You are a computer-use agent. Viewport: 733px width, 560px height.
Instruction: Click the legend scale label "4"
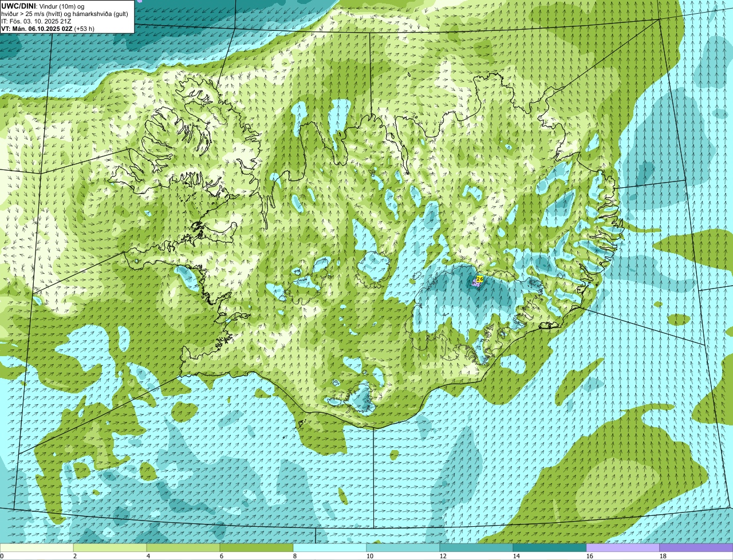pos(148,556)
